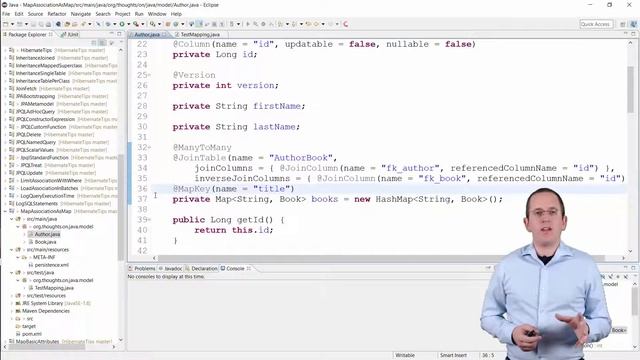Expand the Maven Dependencies node
The height and width of the screenshot is (360, 640).
click(x=11, y=311)
